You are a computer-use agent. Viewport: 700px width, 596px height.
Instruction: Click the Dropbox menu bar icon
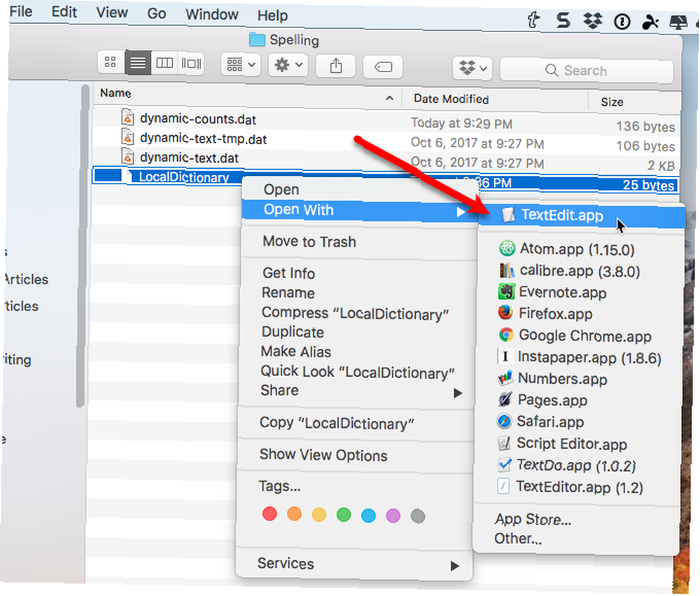click(592, 20)
